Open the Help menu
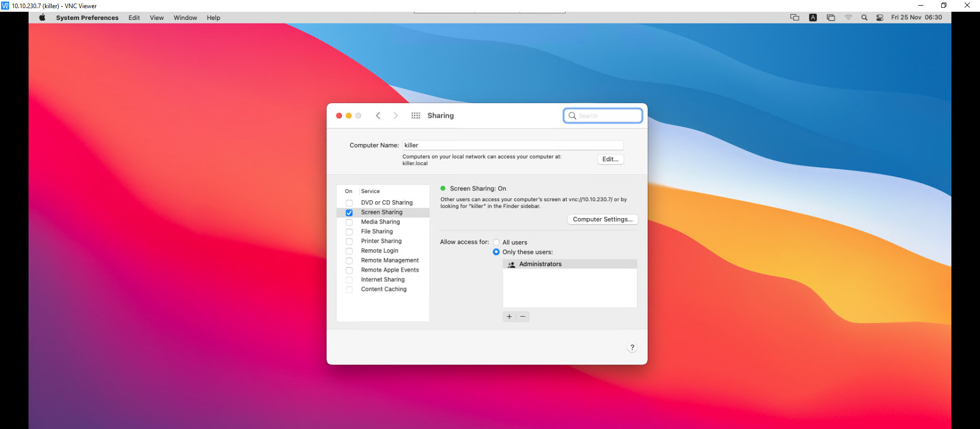980x429 pixels. point(213,17)
